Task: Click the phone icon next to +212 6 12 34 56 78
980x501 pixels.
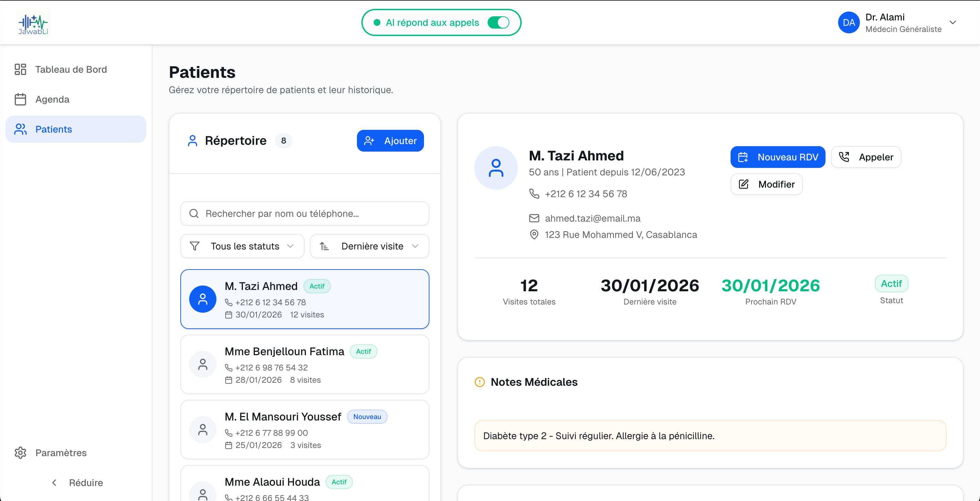Action: click(x=534, y=194)
